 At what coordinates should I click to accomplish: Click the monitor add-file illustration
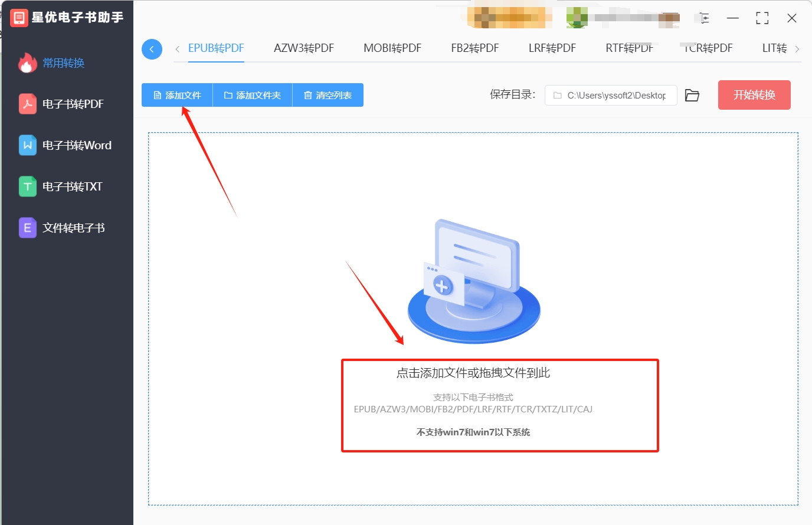474,281
